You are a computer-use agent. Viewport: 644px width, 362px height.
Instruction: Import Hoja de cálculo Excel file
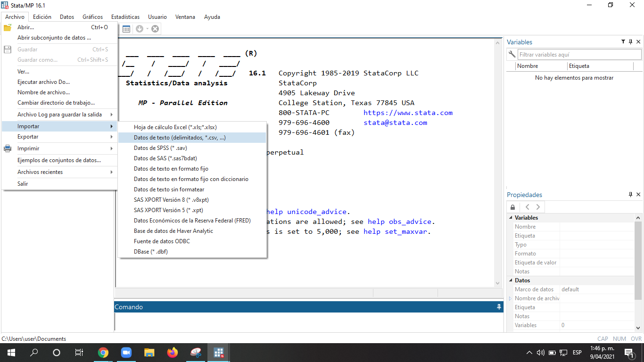[x=192, y=127]
